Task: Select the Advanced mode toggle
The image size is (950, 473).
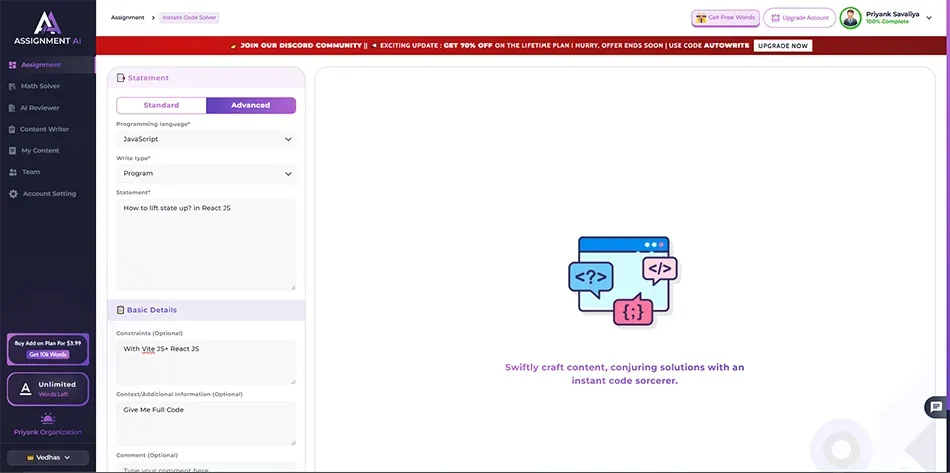Action: pos(250,105)
